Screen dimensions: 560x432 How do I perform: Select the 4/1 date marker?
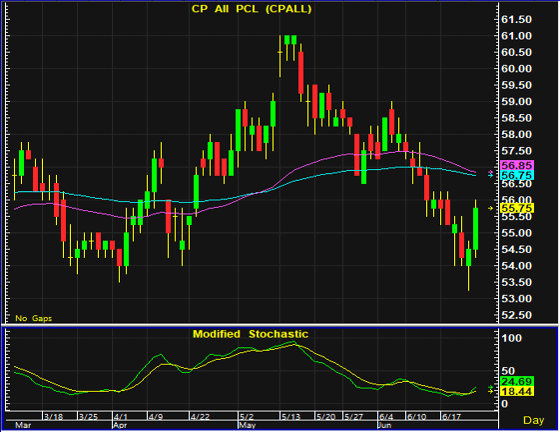point(121,417)
